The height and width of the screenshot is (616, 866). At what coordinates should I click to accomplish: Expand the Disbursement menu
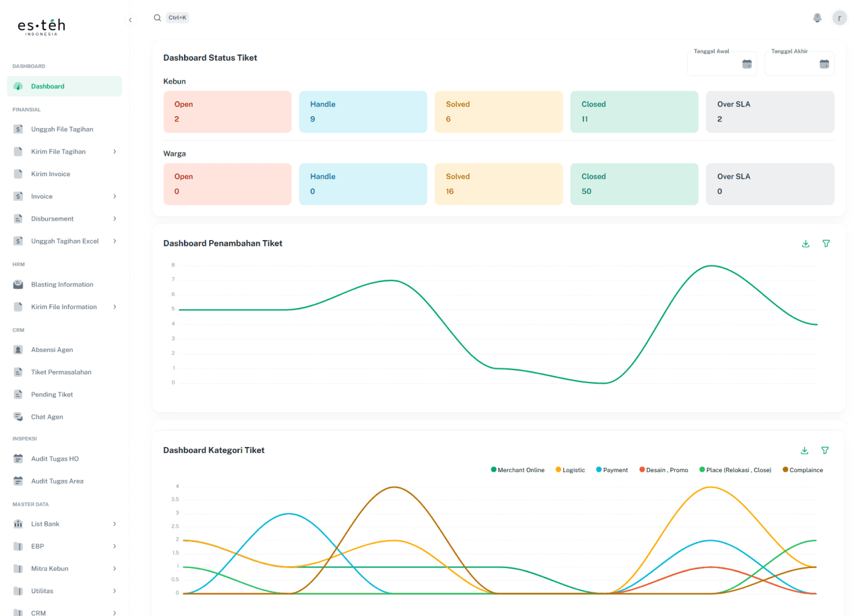(114, 219)
